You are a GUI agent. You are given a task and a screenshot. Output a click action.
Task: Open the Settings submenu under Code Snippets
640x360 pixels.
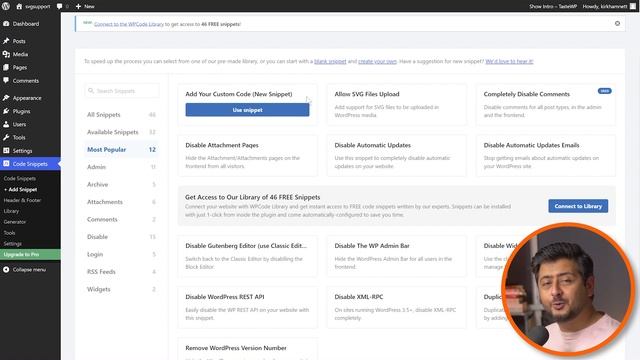click(13, 243)
